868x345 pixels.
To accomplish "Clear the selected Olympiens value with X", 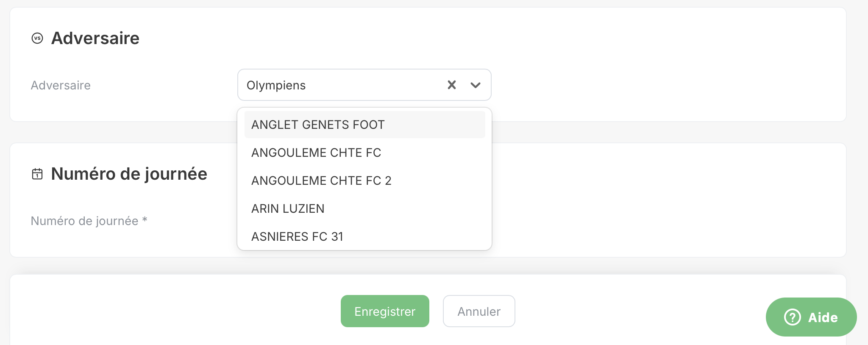I will [452, 85].
